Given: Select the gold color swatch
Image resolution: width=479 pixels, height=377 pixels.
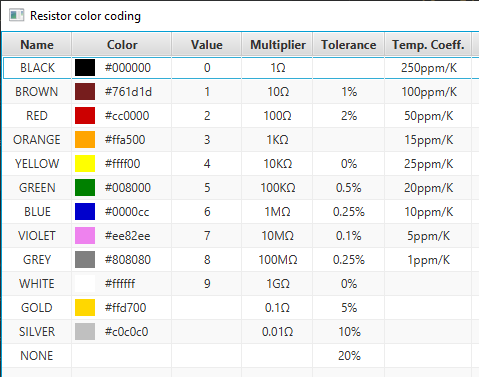Looking at the screenshot, I should 85,308.
